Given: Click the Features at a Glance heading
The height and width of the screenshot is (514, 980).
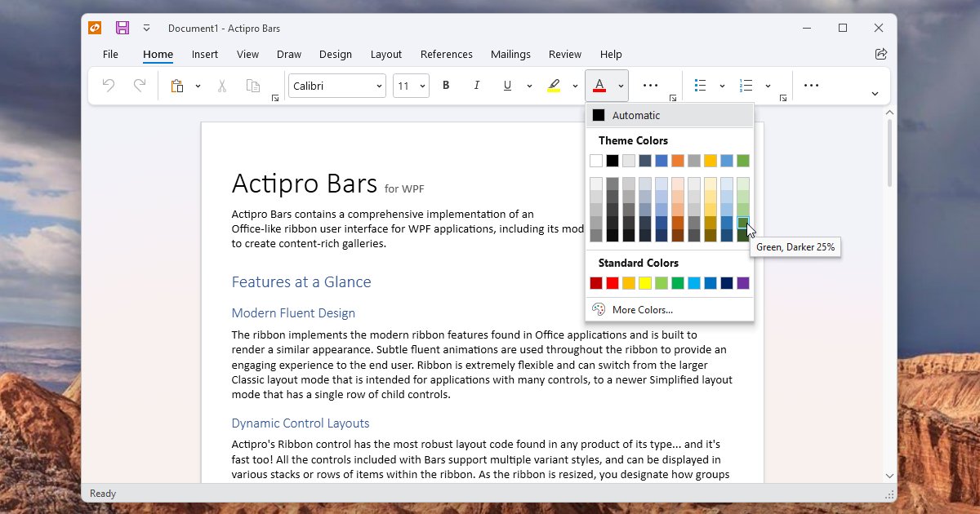Looking at the screenshot, I should [301, 282].
